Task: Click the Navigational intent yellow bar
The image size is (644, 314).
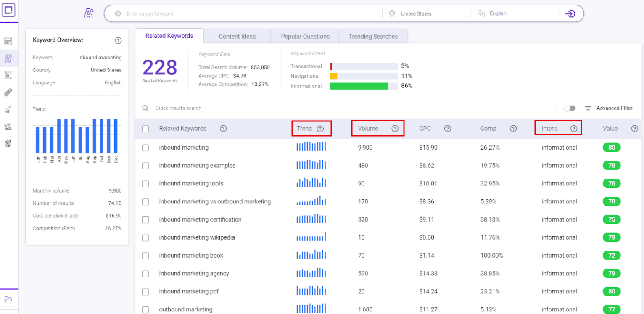Action: click(x=333, y=76)
